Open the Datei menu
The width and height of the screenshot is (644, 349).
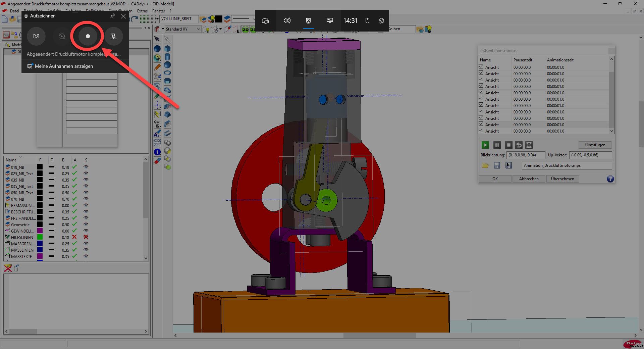coord(14,11)
